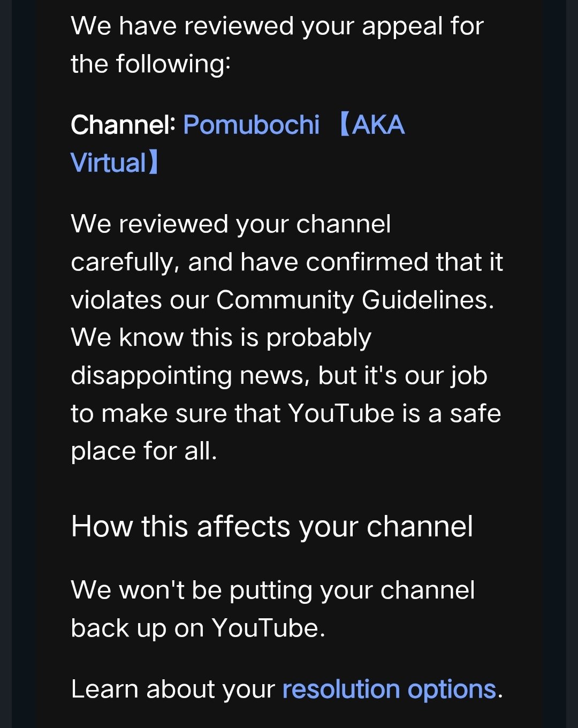578x728 pixels.
Task: Click the word 'options' in the blue link
Action: pos(452,689)
